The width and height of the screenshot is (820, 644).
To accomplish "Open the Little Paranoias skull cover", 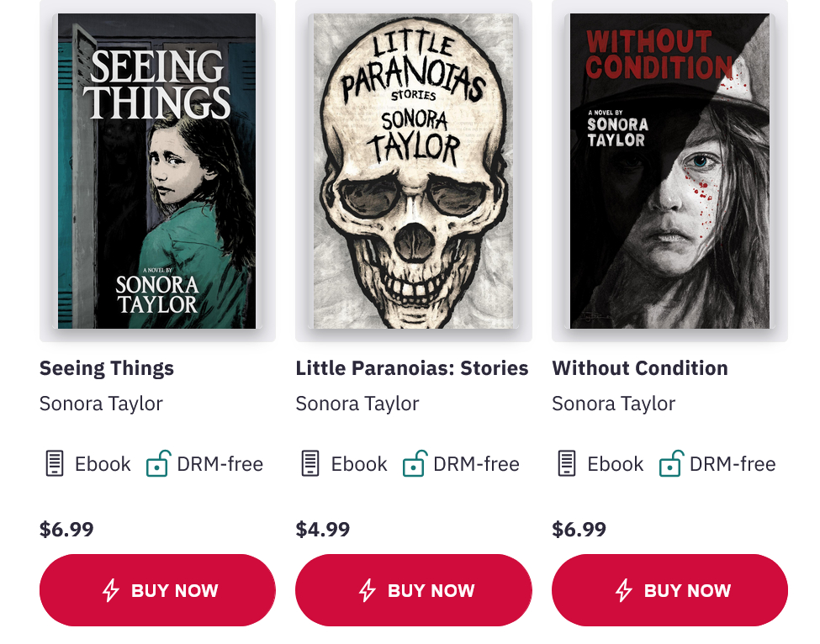I will click(414, 171).
